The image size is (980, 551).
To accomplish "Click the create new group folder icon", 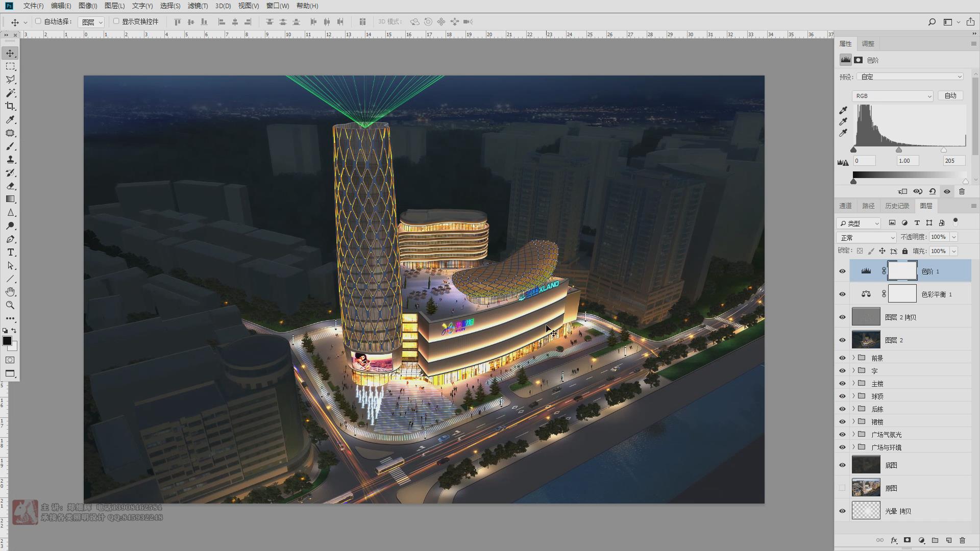I will 935,540.
